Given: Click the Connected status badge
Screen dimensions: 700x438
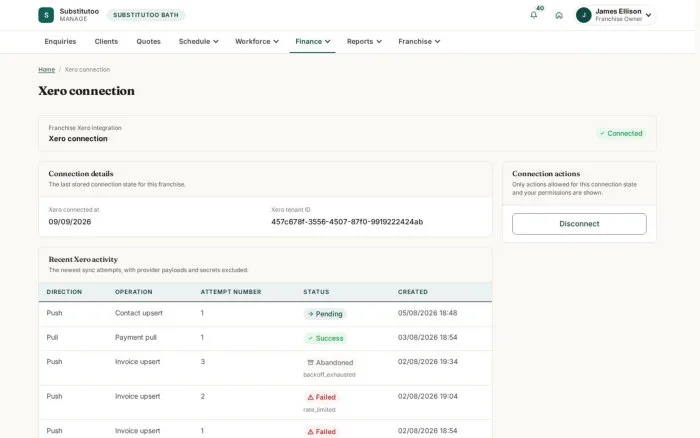Looking at the screenshot, I should tap(621, 133).
